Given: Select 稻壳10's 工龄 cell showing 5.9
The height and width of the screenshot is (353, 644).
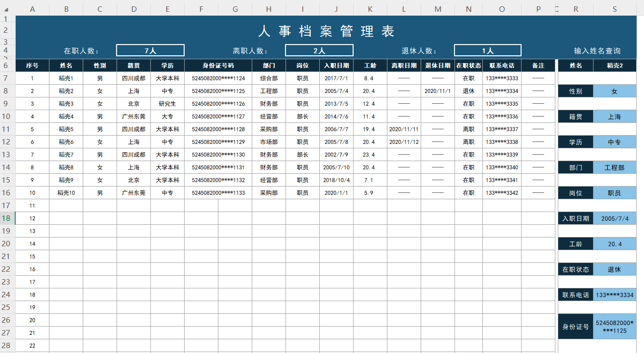Looking at the screenshot, I should (370, 192).
